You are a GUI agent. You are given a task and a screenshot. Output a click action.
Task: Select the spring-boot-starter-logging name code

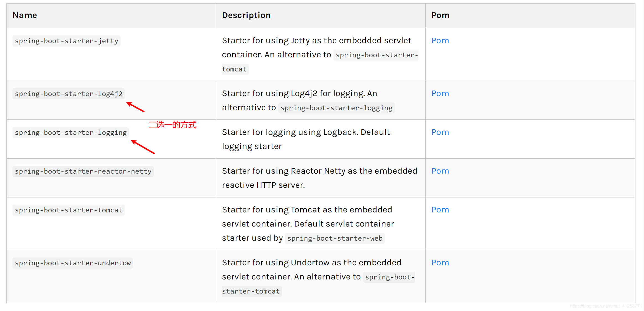point(71,133)
